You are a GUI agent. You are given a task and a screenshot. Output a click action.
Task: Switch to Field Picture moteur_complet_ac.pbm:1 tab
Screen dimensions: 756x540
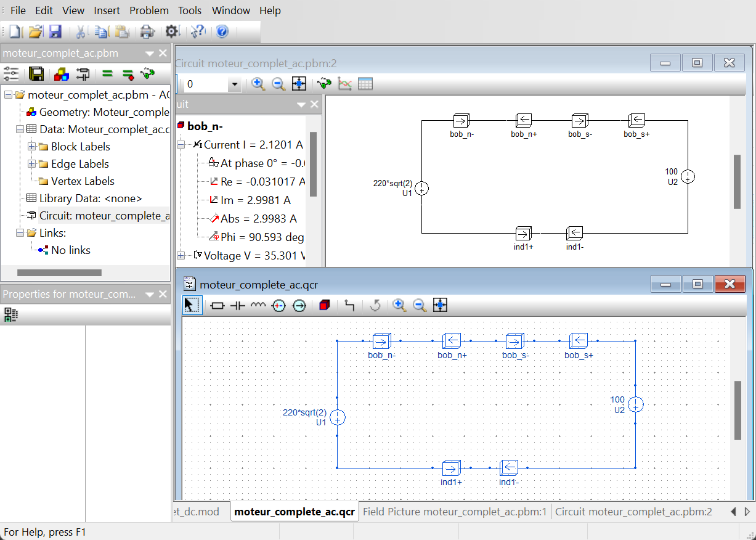(455, 512)
